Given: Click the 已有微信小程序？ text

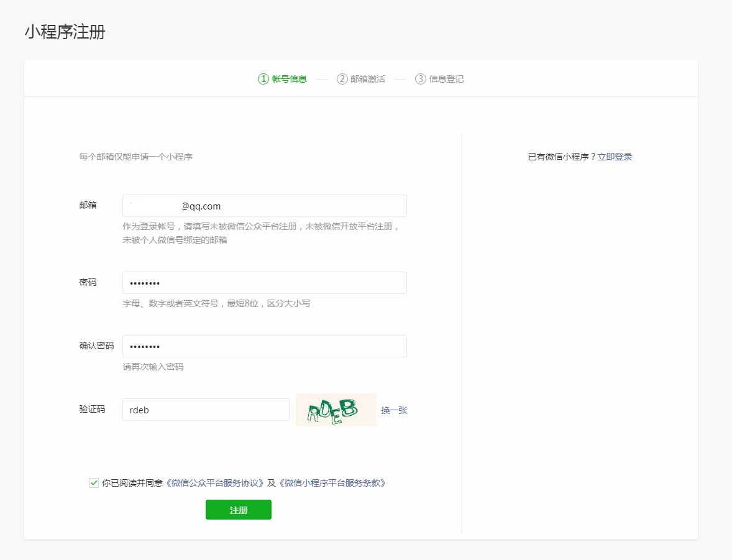Looking at the screenshot, I should [x=562, y=157].
